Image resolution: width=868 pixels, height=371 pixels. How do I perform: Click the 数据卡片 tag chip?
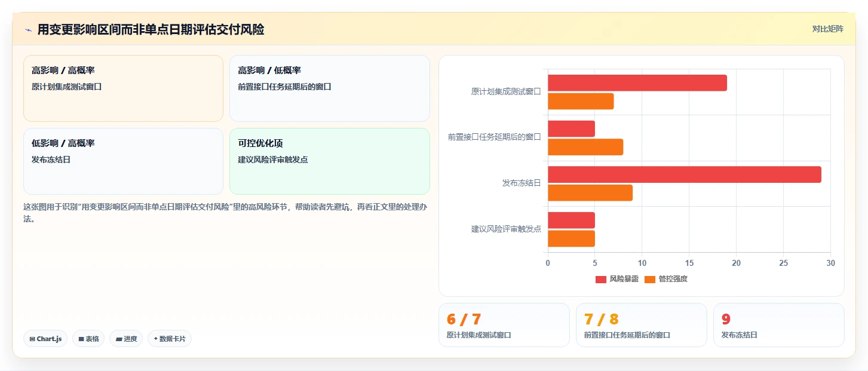point(170,339)
